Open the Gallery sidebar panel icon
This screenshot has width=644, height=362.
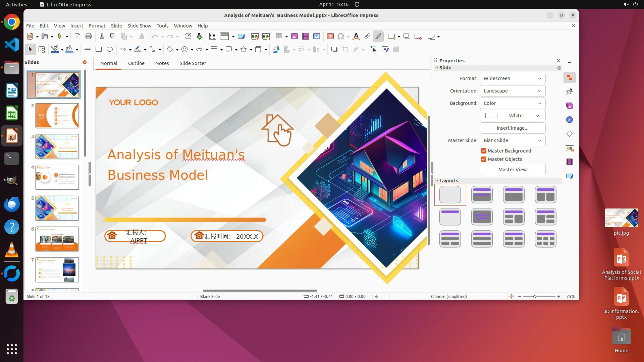tap(570, 106)
